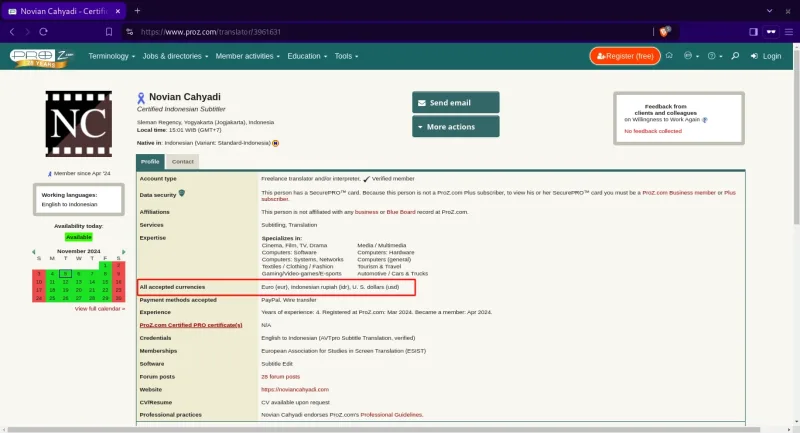Image resolution: width=800 pixels, height=433 pixels.
Task: Click the green Available status badge
Action: [79, 237]
